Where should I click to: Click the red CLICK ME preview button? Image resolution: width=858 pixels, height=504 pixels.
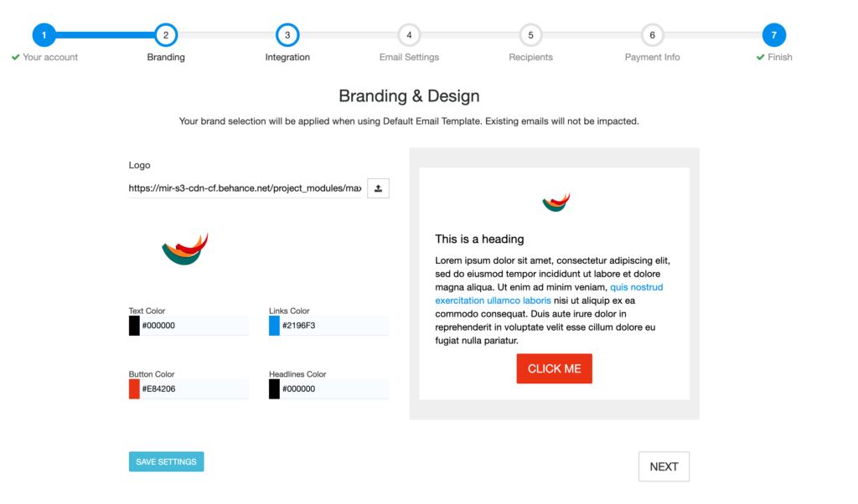[x=555, y=369]
